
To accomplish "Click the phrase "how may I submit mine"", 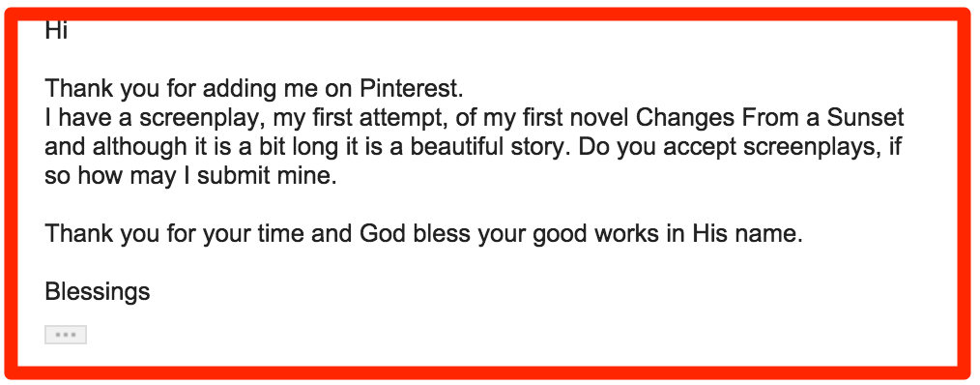I will click(x=204, y=176).
